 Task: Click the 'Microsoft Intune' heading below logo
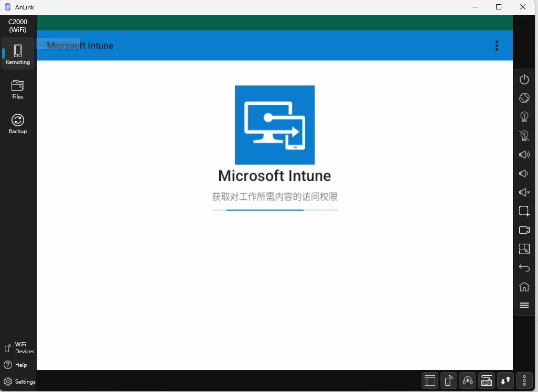(x=274, y=176)
